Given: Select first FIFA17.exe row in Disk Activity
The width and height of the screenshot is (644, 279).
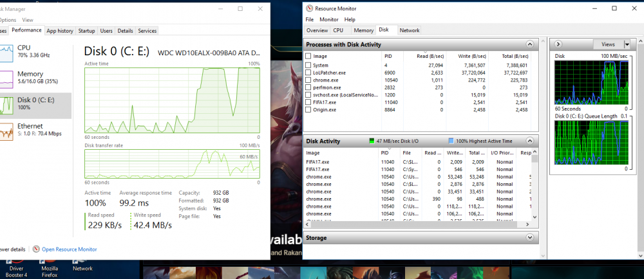Looking at the screenshot, I should [x=418, y=162].
